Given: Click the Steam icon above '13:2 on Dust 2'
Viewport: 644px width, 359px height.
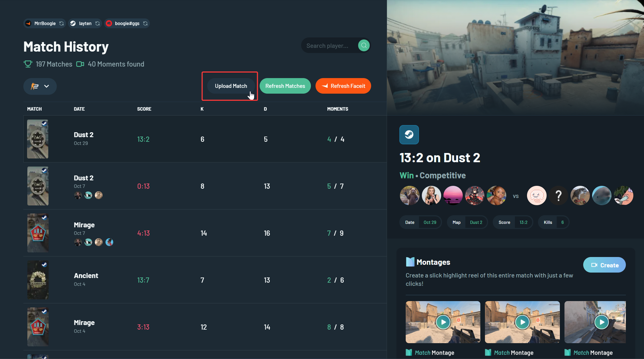Looking at the screenshot, I should (409, 135).
